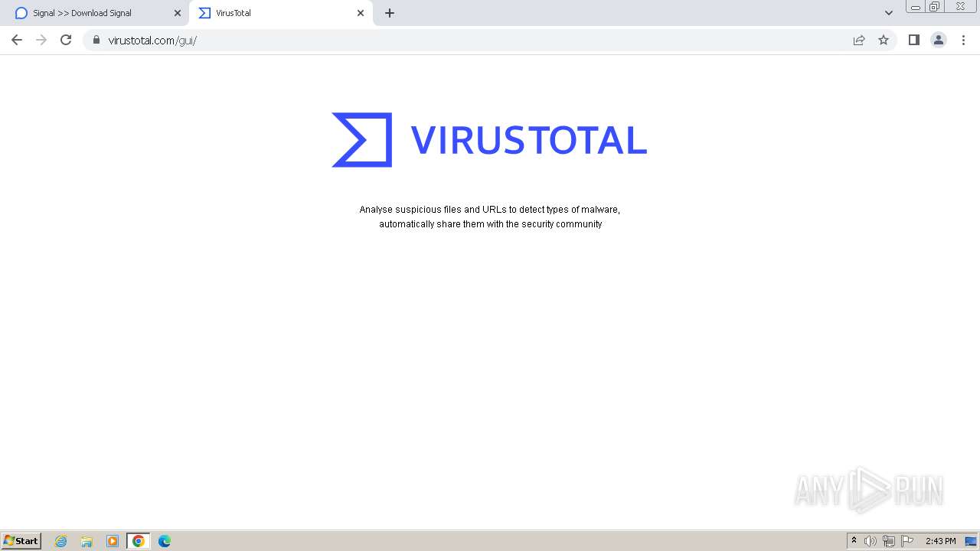The width and height of the screenshot is (980, 551).
Task: Close the VirusTotal tab
Action: [361, 13]
